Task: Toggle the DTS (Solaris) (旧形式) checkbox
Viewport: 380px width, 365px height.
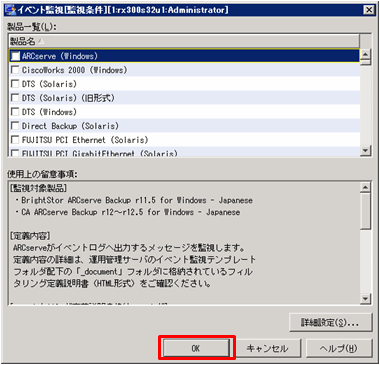Action: pos(15,98)
